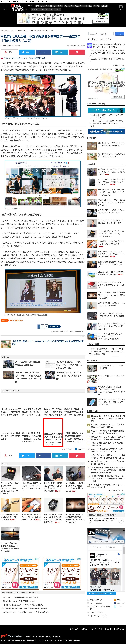Select the 製品動向 category tab
This screenshot has height=644, width=126.
point(49,6)
